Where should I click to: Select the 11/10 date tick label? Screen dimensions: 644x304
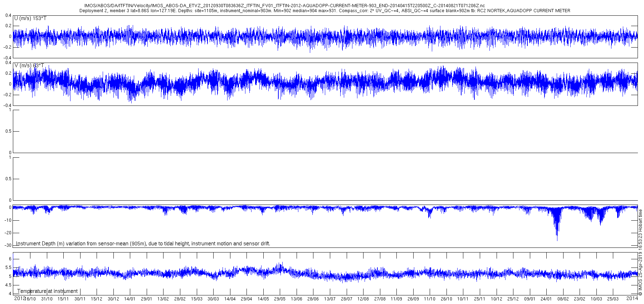430,299
